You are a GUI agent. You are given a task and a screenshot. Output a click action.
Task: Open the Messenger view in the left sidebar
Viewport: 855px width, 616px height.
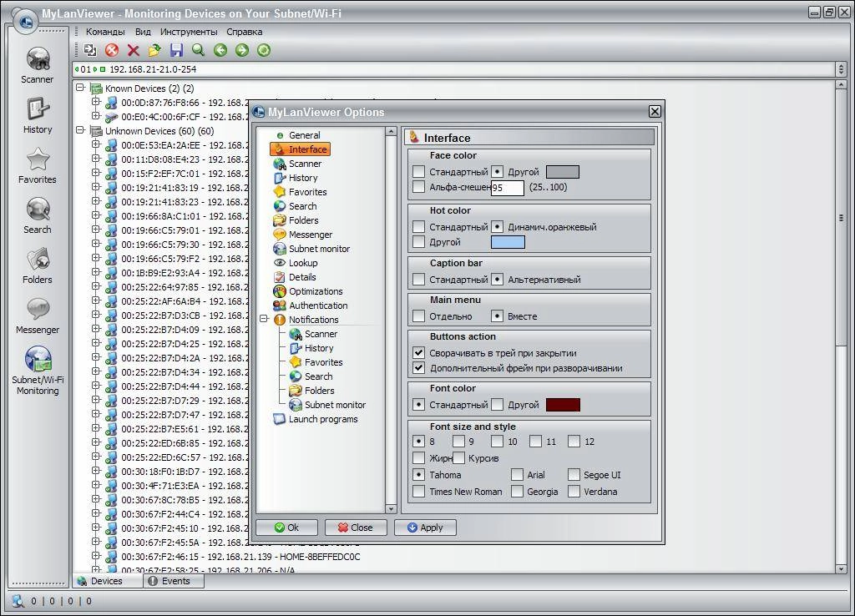click(38, 316)
